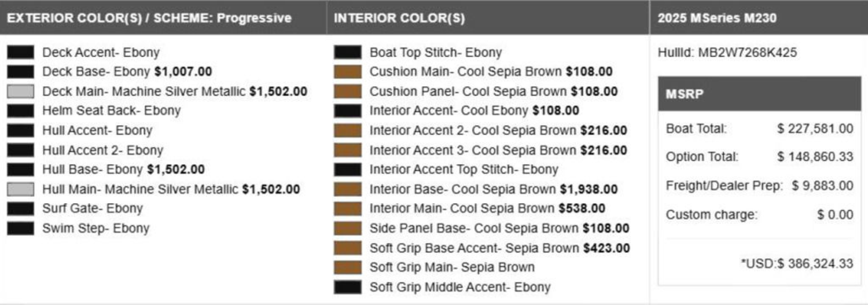The width and height of the screenshot is (868, 305).
Task: Click the 2025 MSeries M230 header
Action: [717, 18]
